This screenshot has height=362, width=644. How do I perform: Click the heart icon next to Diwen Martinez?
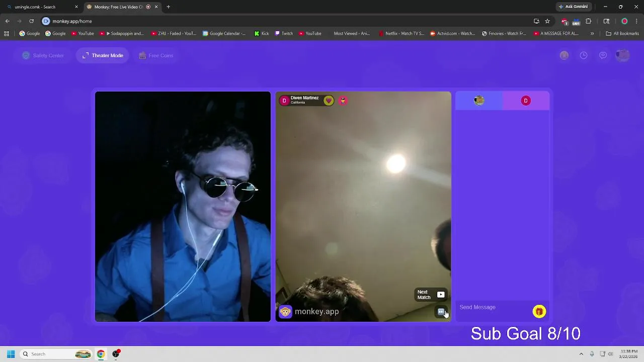tap(329, 101)
